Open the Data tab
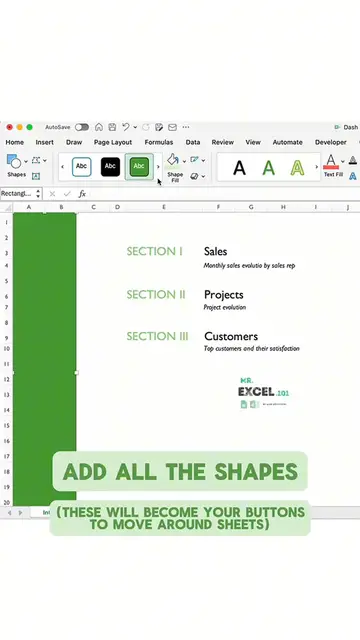The image size is (360, 640). pyautogui.click(x=193, y=142)
